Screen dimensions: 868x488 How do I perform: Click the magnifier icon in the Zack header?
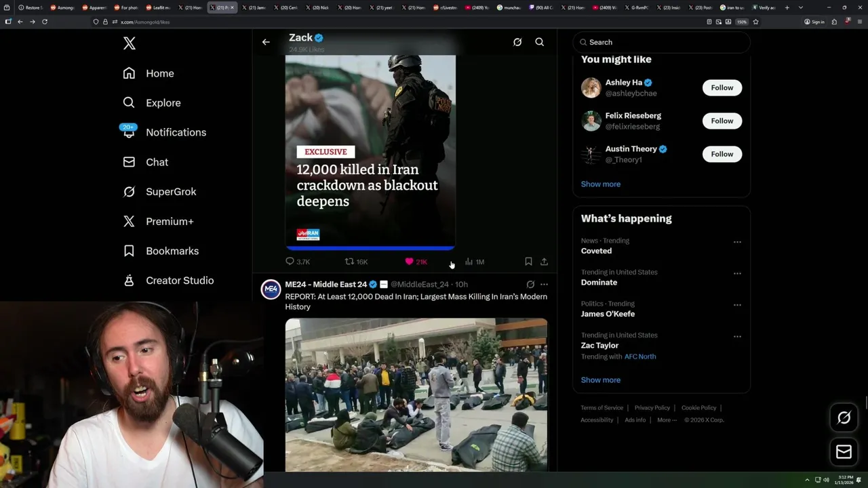click(x=540, y=42)
